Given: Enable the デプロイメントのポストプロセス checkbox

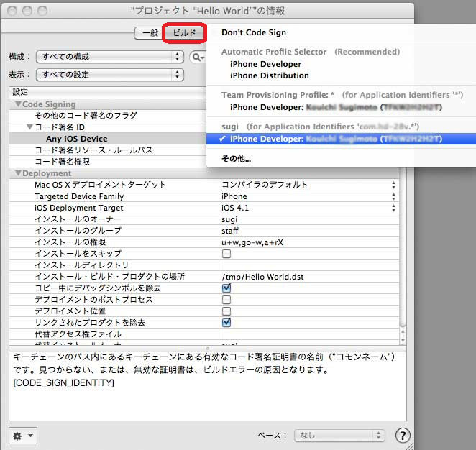Looking at the screenshot, I should point(226,300).
